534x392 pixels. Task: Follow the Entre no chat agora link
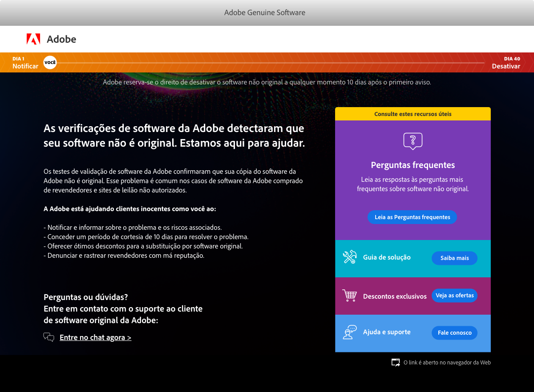click(x=95, y=337)
